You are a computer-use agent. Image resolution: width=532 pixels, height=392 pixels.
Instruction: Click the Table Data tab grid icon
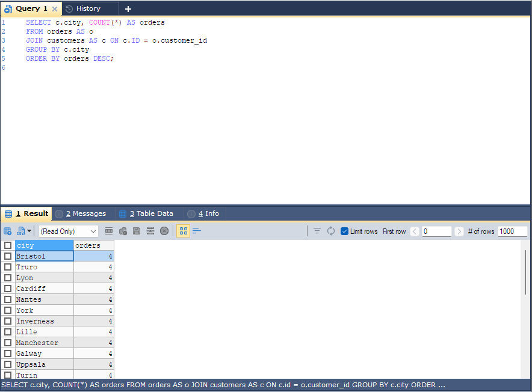(123, 213)
